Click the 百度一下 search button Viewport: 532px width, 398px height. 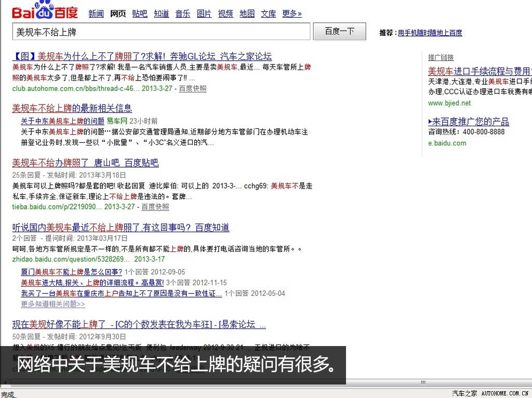[339, 31]
